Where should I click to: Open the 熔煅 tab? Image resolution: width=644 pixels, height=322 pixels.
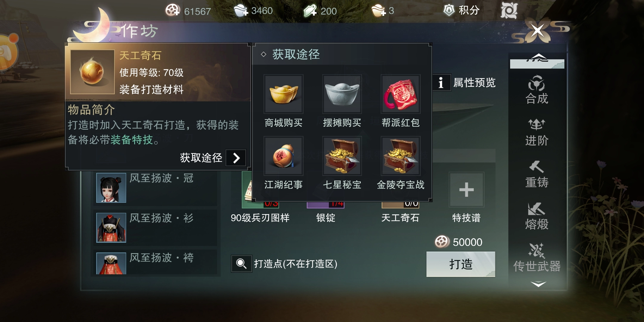[537, 216]
